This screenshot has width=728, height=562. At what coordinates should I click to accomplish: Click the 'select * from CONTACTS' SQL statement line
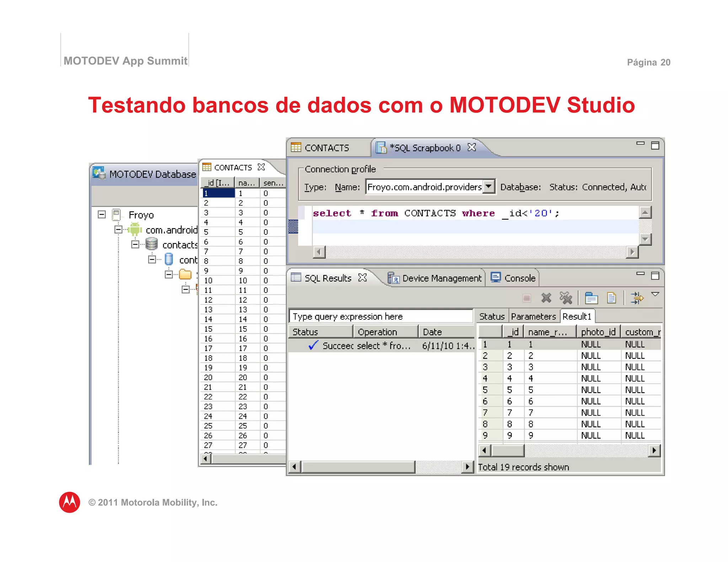[x=436, y=213]
